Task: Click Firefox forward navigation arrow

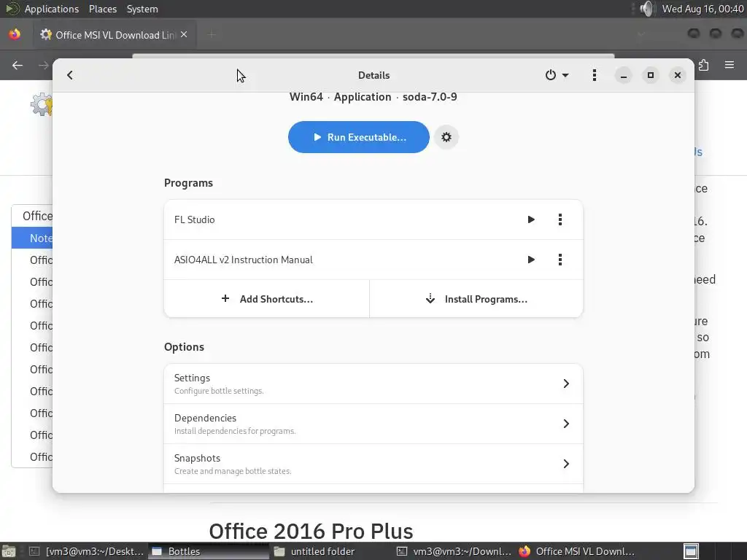Action: [43, 65]
